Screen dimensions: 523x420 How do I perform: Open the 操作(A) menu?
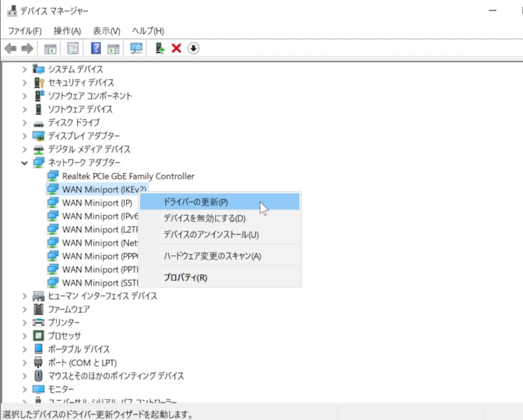(67, 31)
